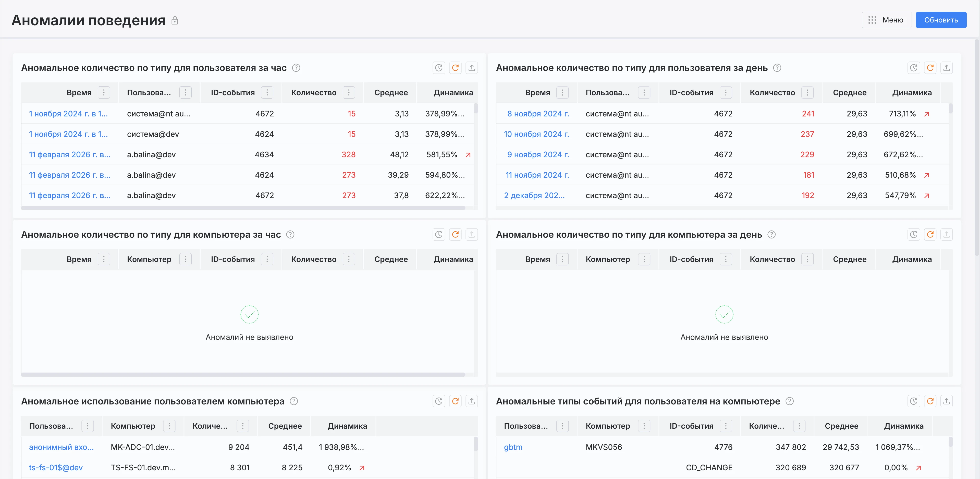Export the anomalous computer usage table

coord(472,401)
